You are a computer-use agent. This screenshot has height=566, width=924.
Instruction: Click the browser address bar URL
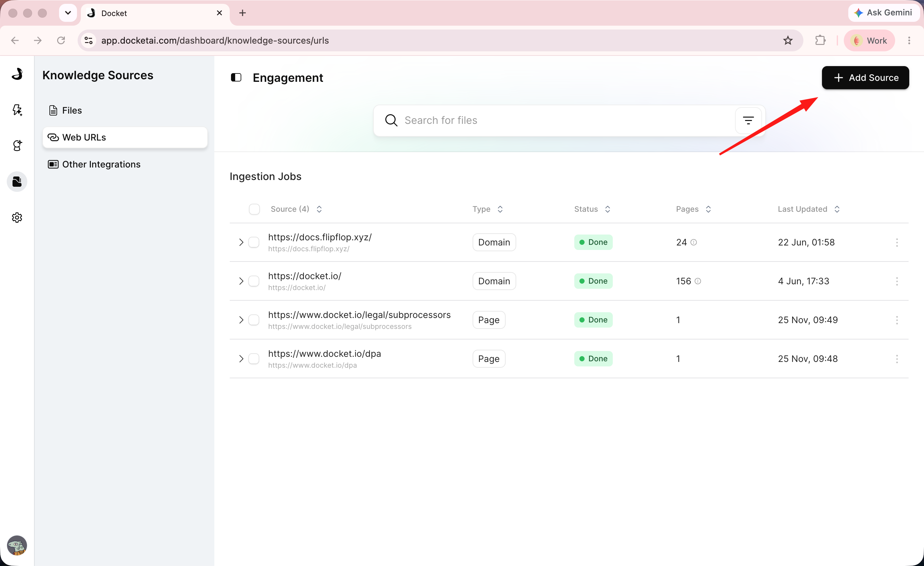click(215, 40)
